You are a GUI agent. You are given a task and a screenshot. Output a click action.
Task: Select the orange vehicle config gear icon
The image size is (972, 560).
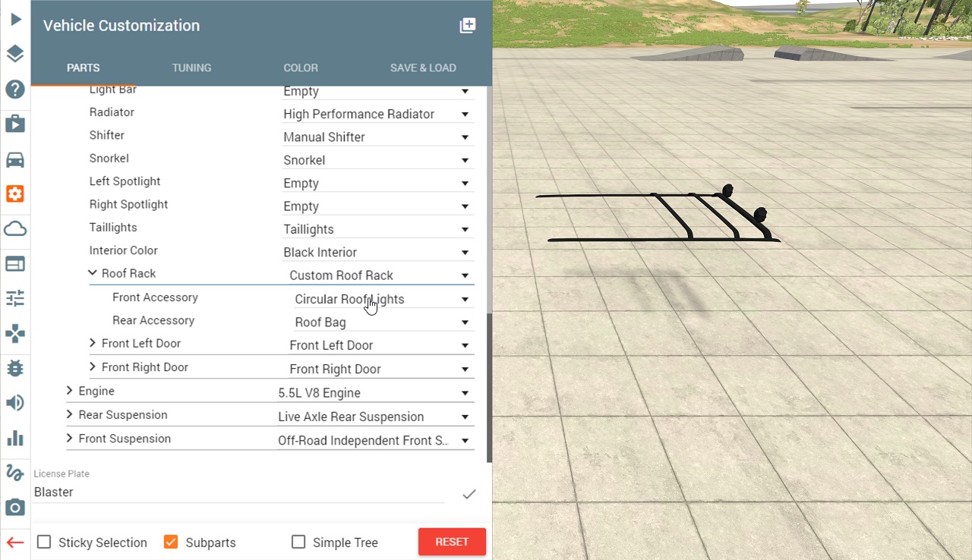(x=15, y=193)
